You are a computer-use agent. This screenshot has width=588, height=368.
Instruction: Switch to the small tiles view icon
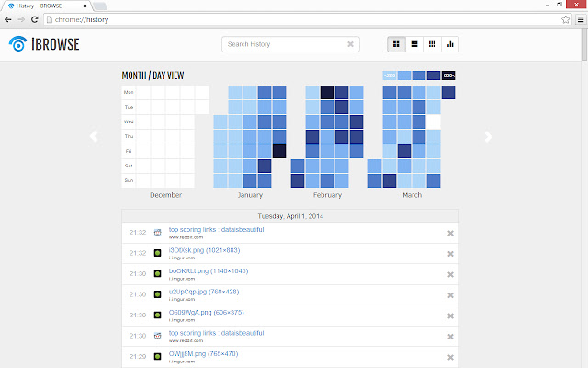(x=432, y=43)
